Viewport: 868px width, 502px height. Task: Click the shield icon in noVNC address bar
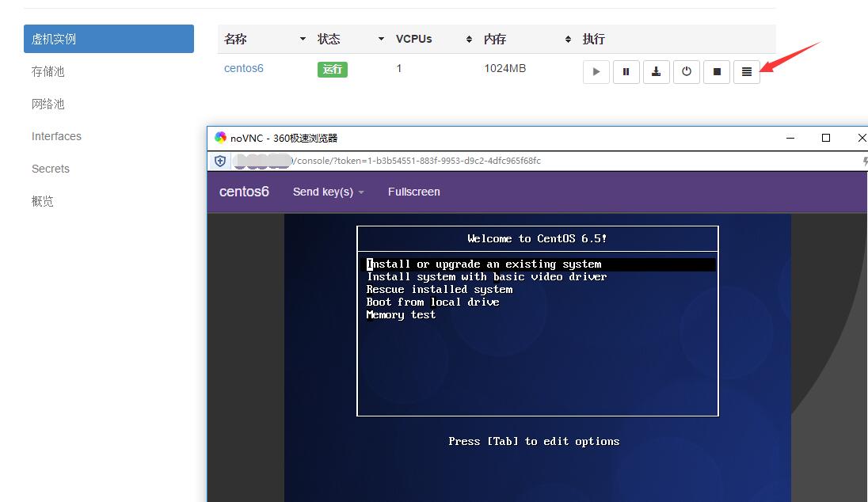[220, 161]
